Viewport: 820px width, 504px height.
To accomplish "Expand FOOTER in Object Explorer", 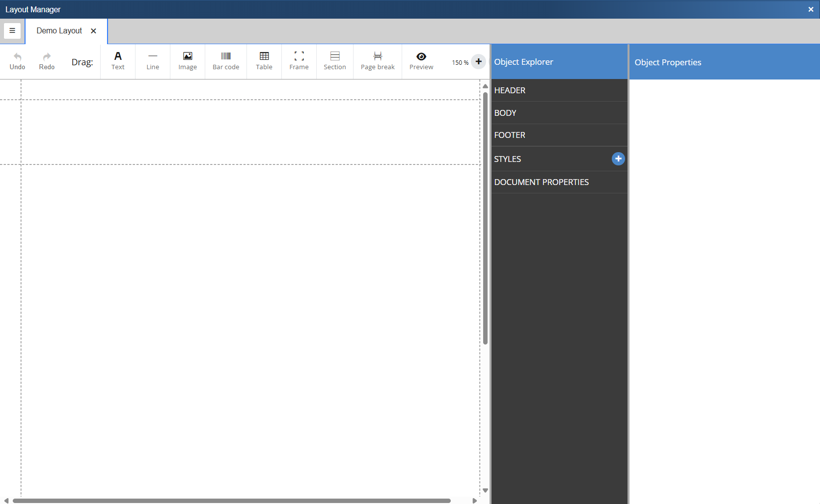I will pos(510,135).
